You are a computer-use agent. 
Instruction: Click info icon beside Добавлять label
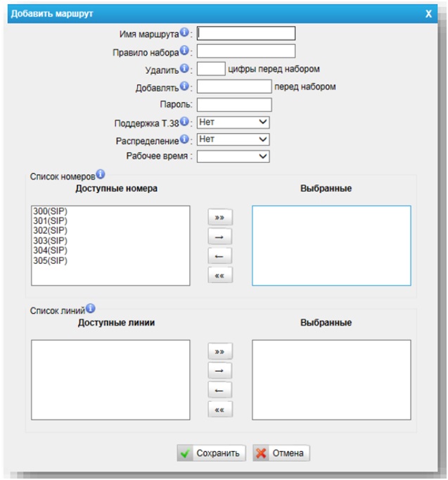185,86
